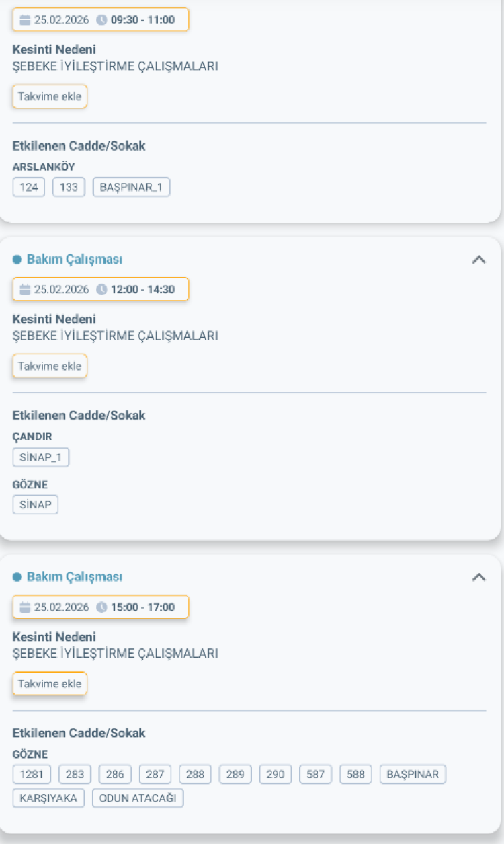The width and height of the screenshot is (504, 844).
Task: Click the ODUN ATACAĞI street chip
Action: point(138,798)
